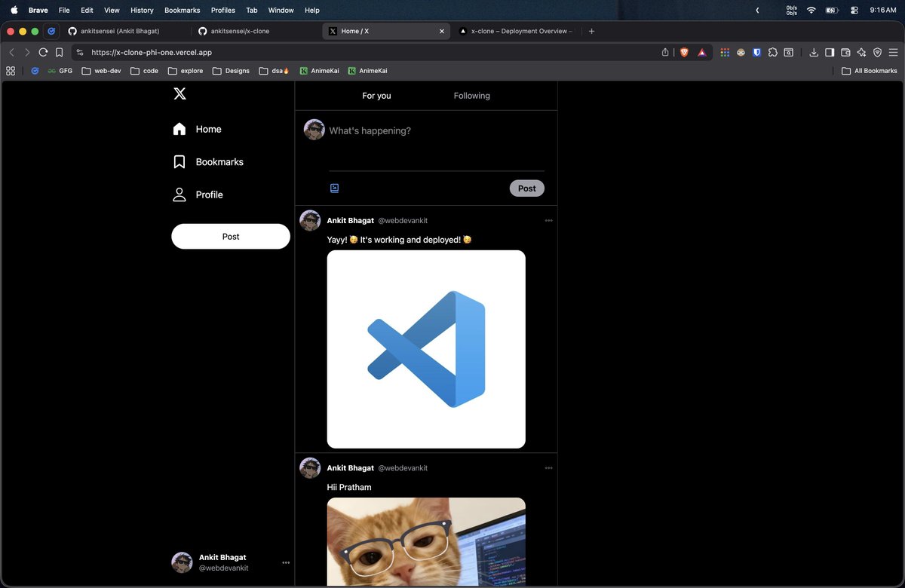
Task: Open the code bookmarks folder
Action: (x=144, y=71)
